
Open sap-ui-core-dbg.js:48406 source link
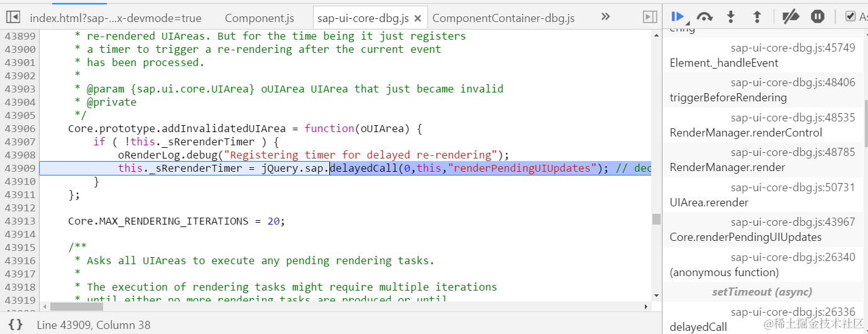[793, 82]
